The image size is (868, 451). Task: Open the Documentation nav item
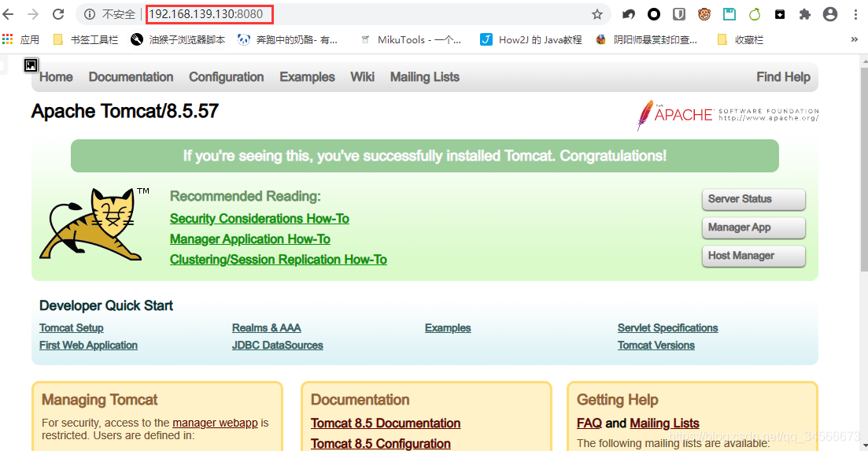131,77
